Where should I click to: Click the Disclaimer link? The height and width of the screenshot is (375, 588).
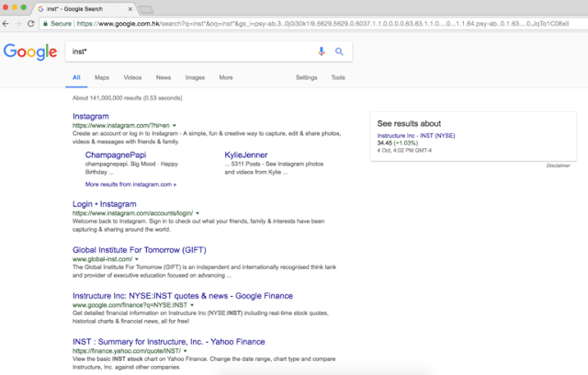point(558,165)
